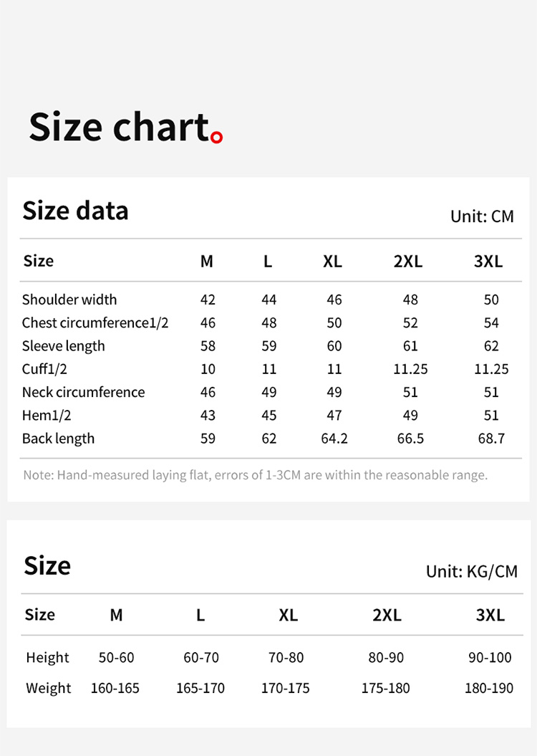The image size is (537, 756).
Task: Click the Size chart heading
Action: [119, 127]
